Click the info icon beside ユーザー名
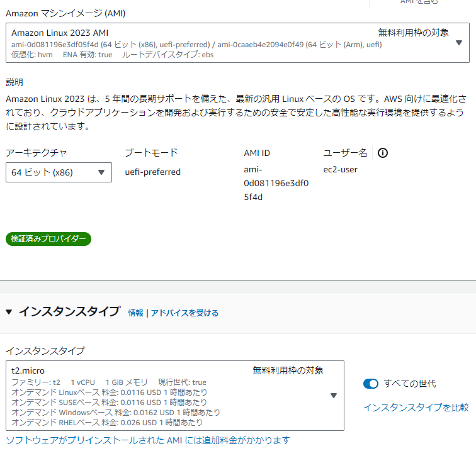This screenshot has width=476, height=451. click(x=383, y=153)
